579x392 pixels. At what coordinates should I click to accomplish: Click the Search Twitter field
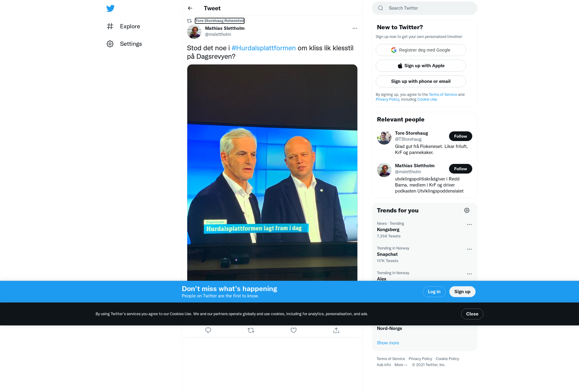pos(425,8)
